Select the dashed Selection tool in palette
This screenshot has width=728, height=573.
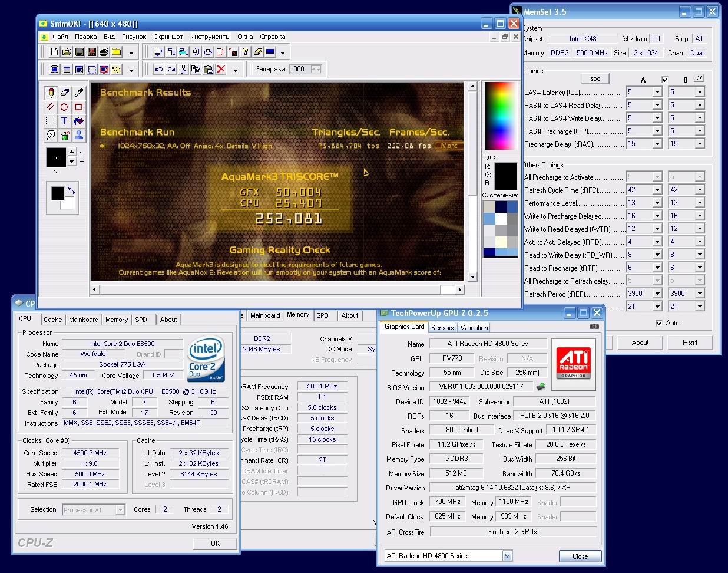point(51,121)
